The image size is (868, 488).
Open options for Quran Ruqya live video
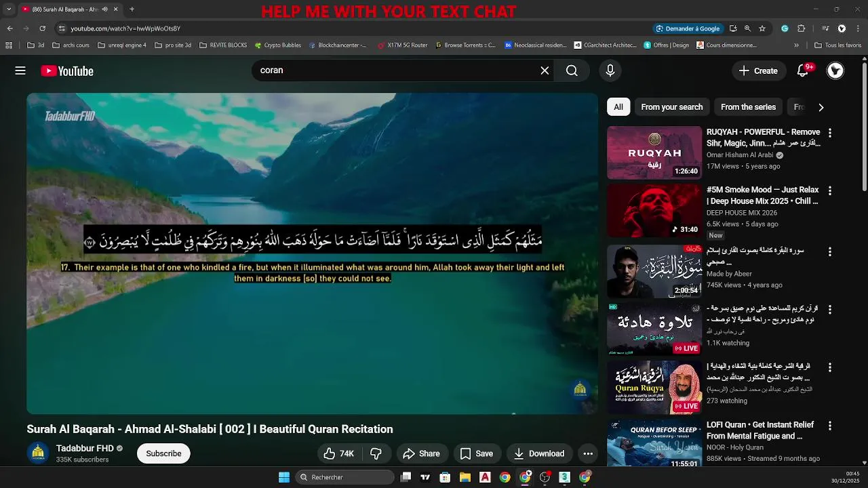click(x=829, y=367)
